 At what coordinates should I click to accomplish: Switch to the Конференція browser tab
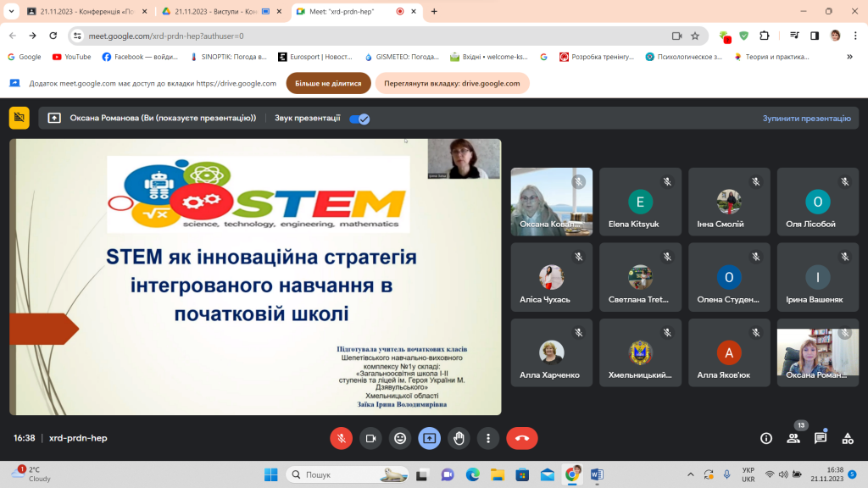[87, 11]
